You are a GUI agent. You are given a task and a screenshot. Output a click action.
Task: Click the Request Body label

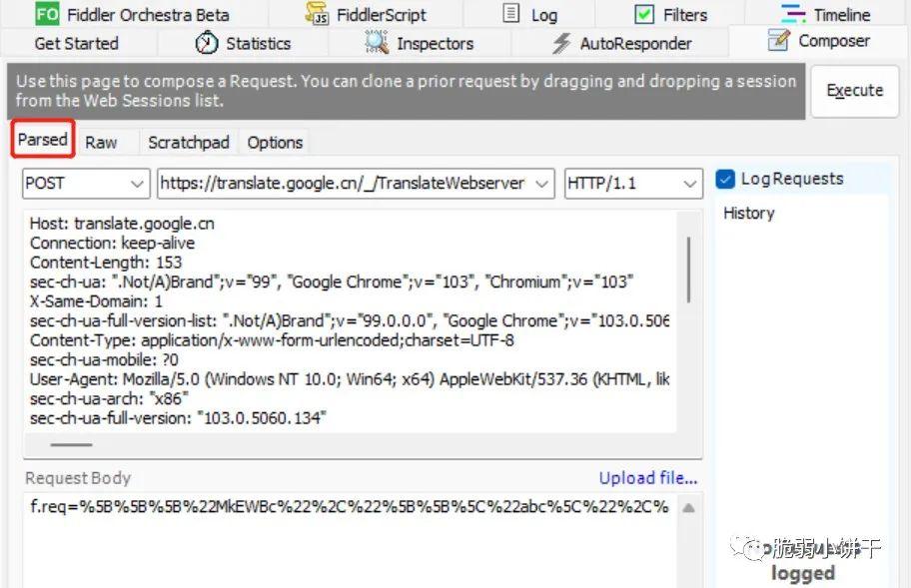pos(78,478)
